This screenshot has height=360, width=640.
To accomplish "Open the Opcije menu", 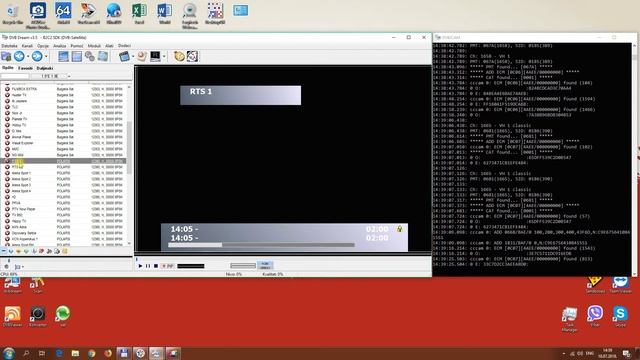I will tap(43, 46).
